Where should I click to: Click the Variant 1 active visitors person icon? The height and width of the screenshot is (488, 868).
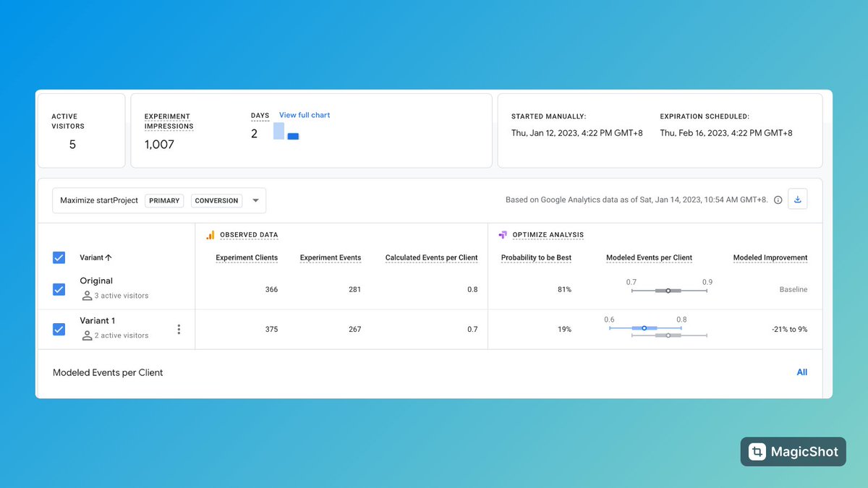click(x=87, y=335)
